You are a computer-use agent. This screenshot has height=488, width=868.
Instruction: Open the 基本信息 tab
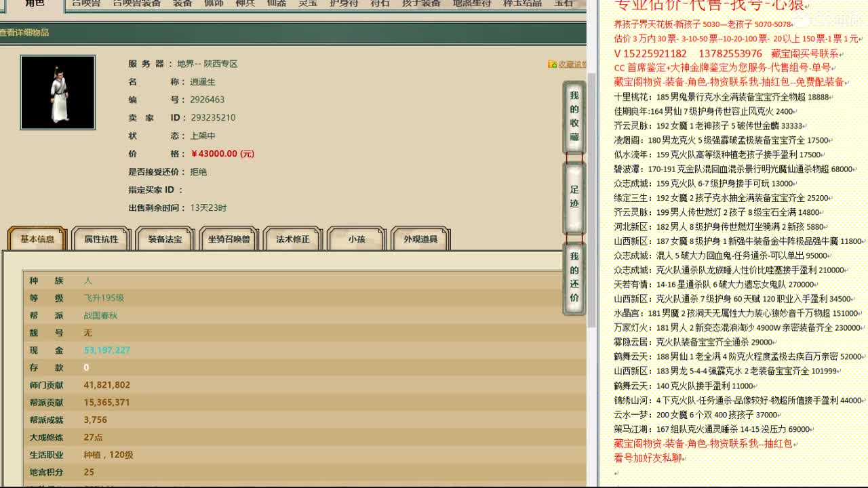coord(37,239)
